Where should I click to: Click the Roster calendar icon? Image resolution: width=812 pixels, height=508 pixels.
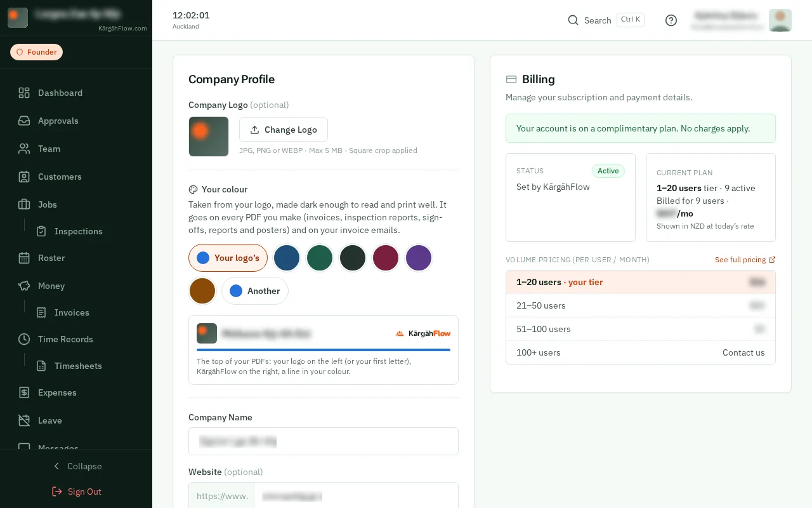click(24, 258)
